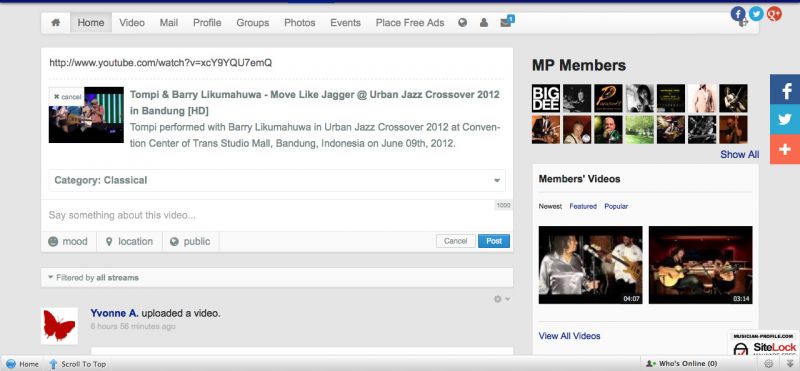Screen dimensions: 800x371
Task: Open the Video tab
Action: pos(132,22)
